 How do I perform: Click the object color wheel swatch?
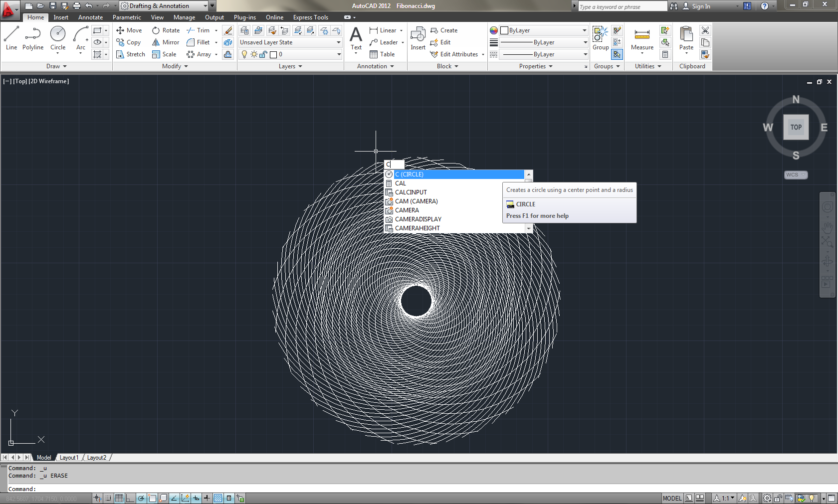[x=494, y=30]
